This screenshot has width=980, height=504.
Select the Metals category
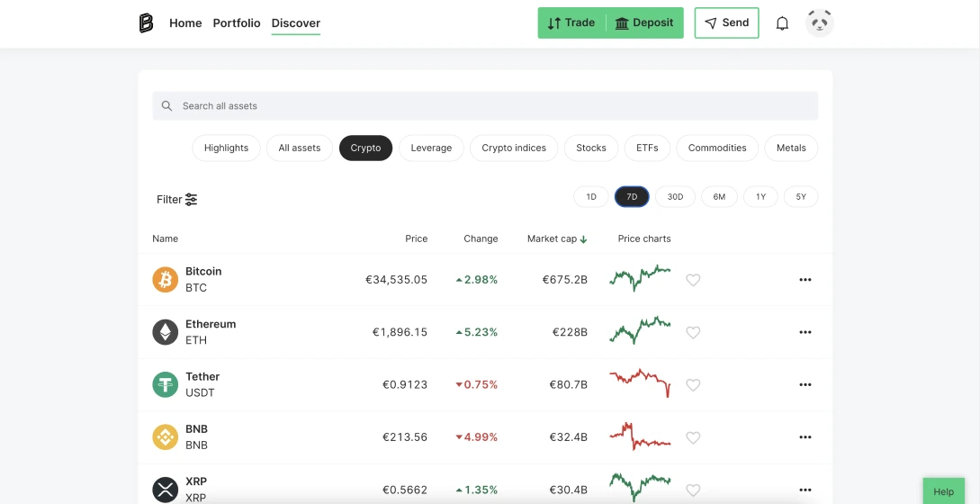click(791, 148)
